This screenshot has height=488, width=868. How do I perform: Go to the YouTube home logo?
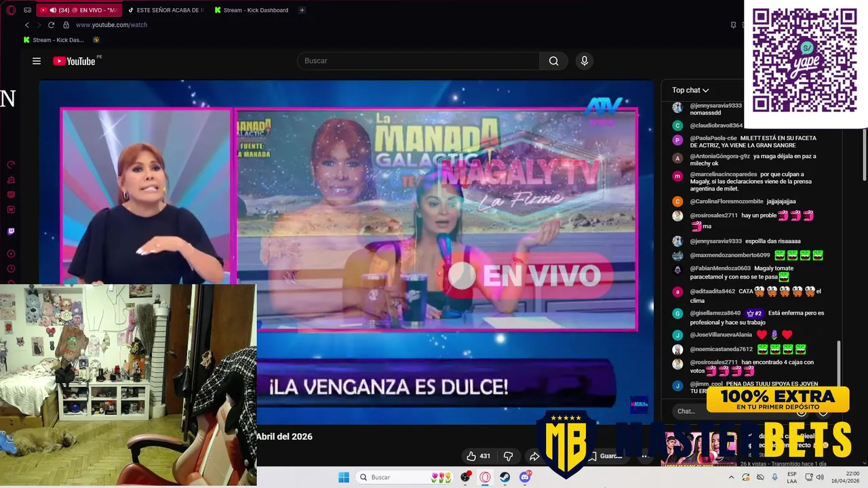click(x=75, y=61)
